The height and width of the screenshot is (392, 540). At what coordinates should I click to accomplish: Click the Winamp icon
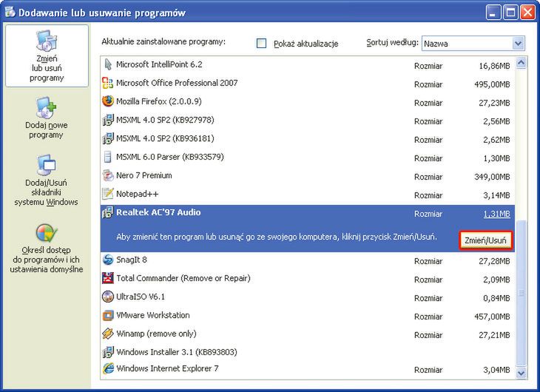(x=108, y=334)
